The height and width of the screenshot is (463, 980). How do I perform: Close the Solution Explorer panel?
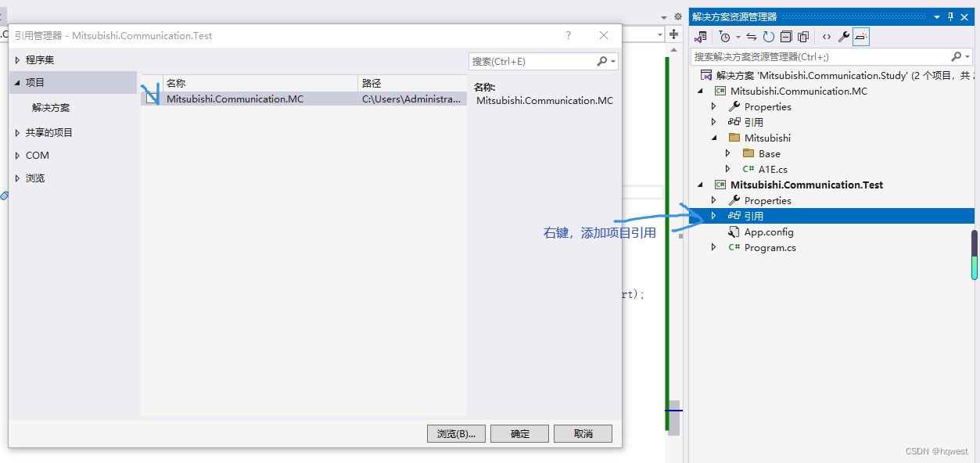tap(965, 16)
